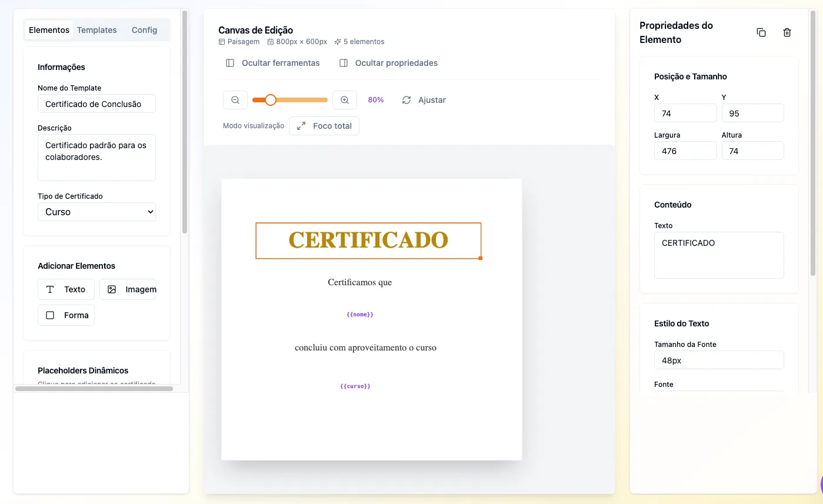Select the zoom in magnifier icon
The height and width of the screenshot is (504, 823).
click(345, 99)
